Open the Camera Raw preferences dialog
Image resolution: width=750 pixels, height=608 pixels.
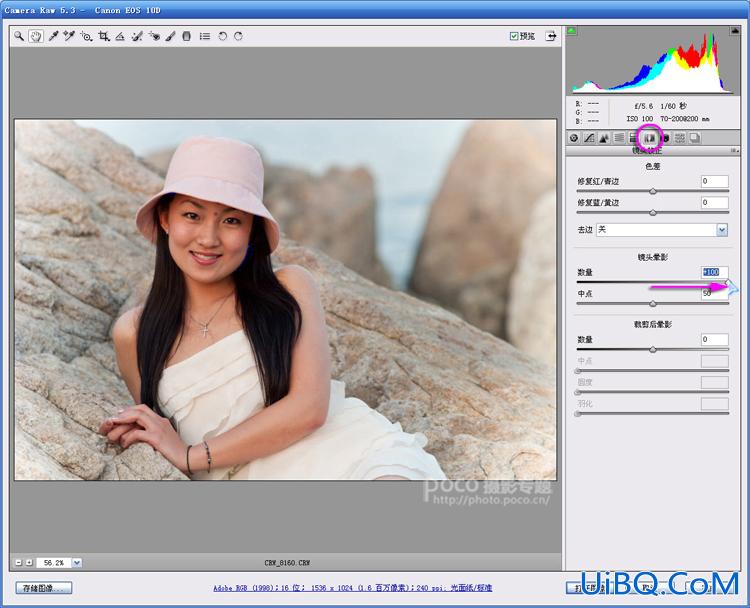205,36
